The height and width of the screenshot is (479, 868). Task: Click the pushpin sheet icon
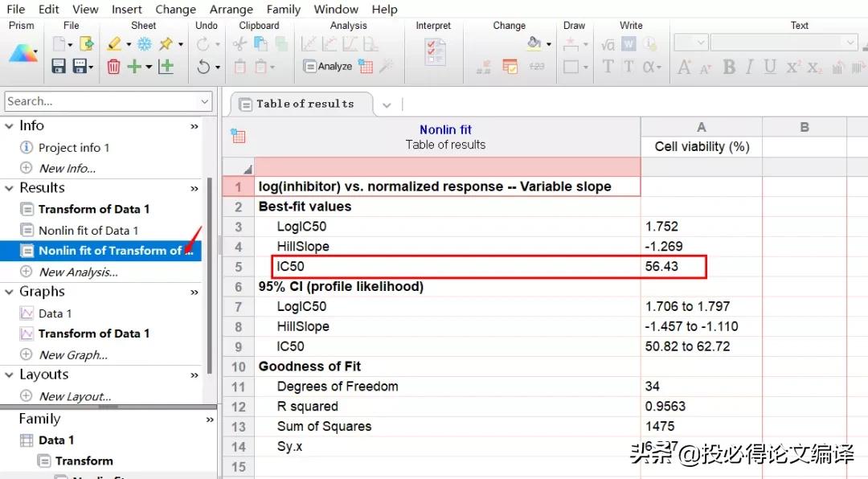pos(166,43)
